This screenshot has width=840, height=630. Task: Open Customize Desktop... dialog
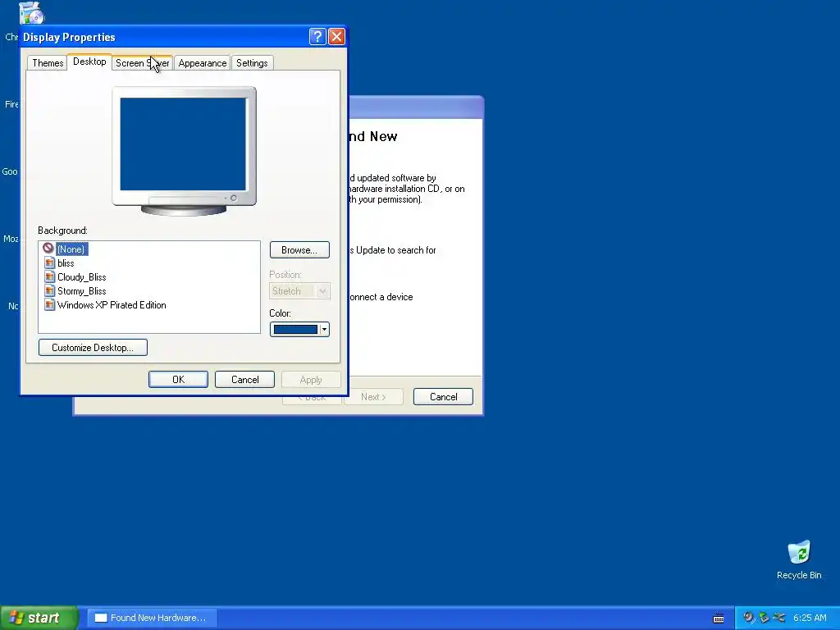point(93,348)
